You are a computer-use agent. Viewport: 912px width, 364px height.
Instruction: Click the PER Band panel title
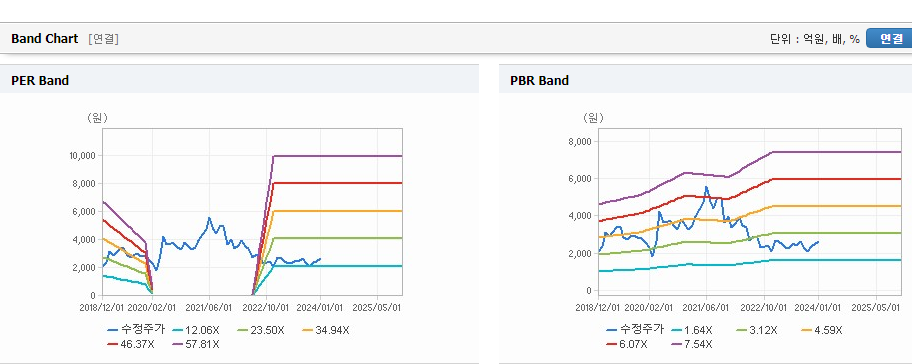(40, 81)
